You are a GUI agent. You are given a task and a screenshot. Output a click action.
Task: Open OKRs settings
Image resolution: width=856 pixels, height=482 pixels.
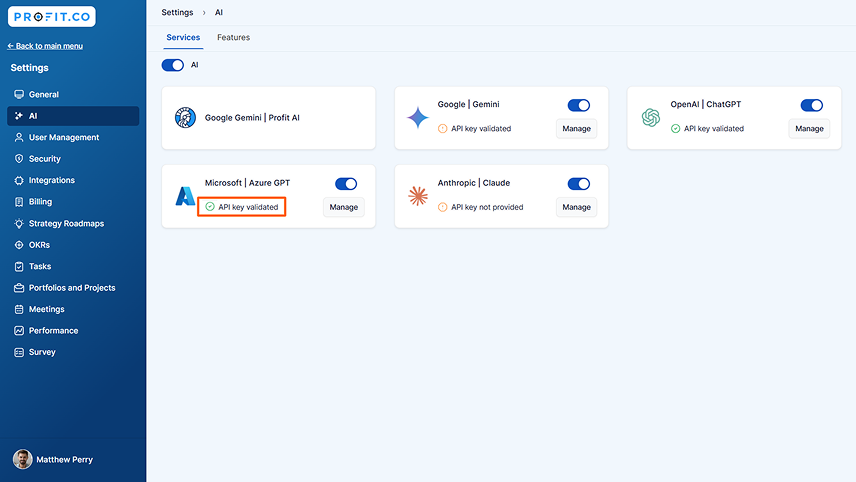point(73,245)
